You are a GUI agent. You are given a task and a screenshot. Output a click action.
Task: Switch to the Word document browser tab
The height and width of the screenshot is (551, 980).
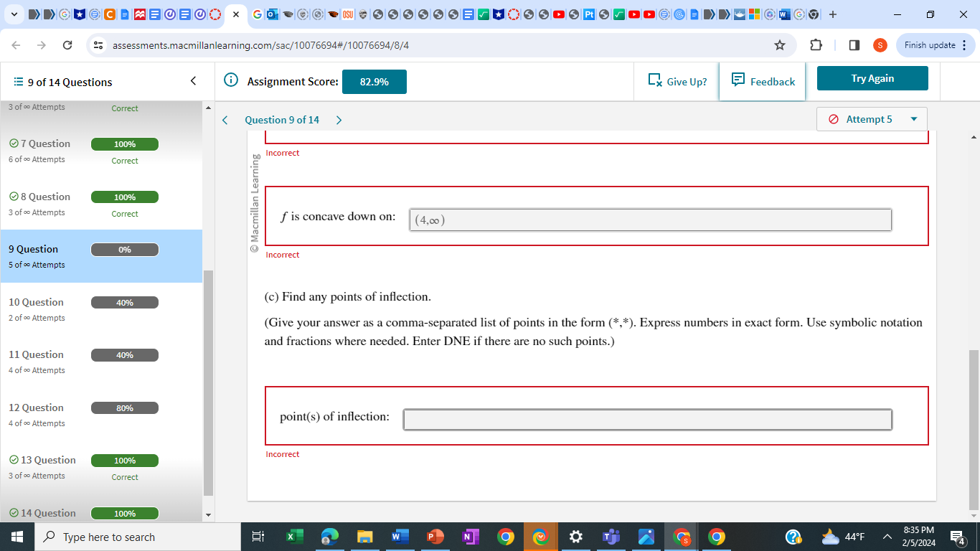pos(784,14)
